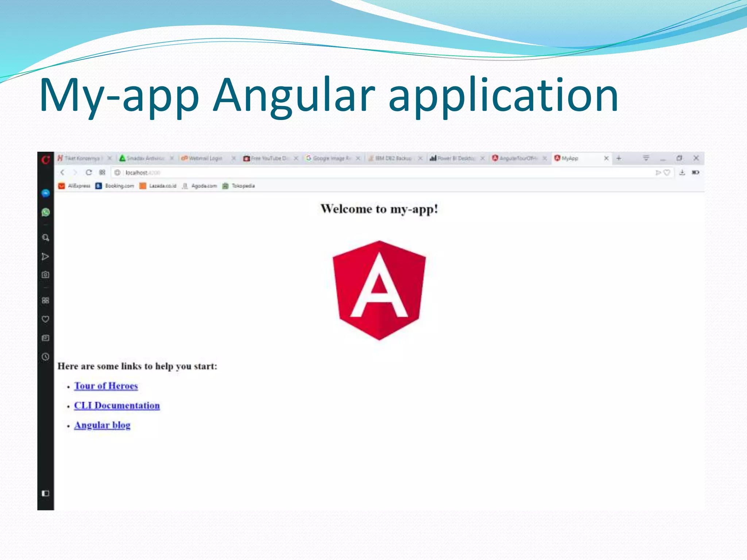Open the sidebar search icon
This screenshot has width=747, height=560.
(x=46, y=238)
